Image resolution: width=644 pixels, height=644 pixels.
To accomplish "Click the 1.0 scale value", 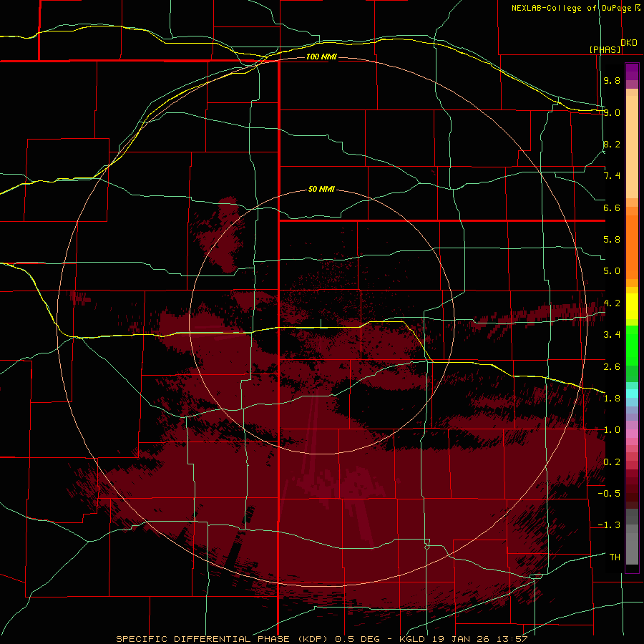I will click(x=612, y=430).
